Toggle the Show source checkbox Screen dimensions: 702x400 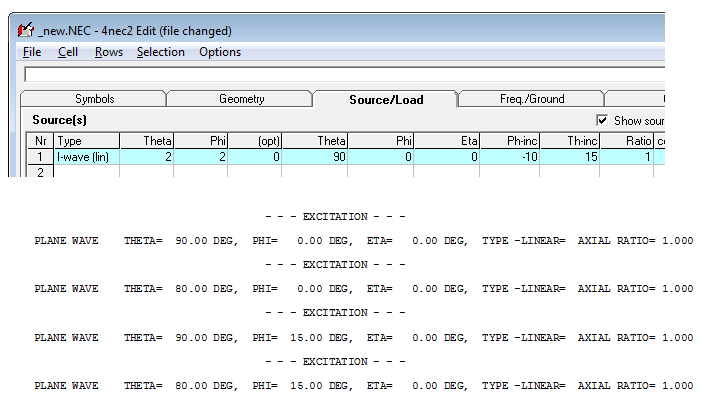click(602, 120)
